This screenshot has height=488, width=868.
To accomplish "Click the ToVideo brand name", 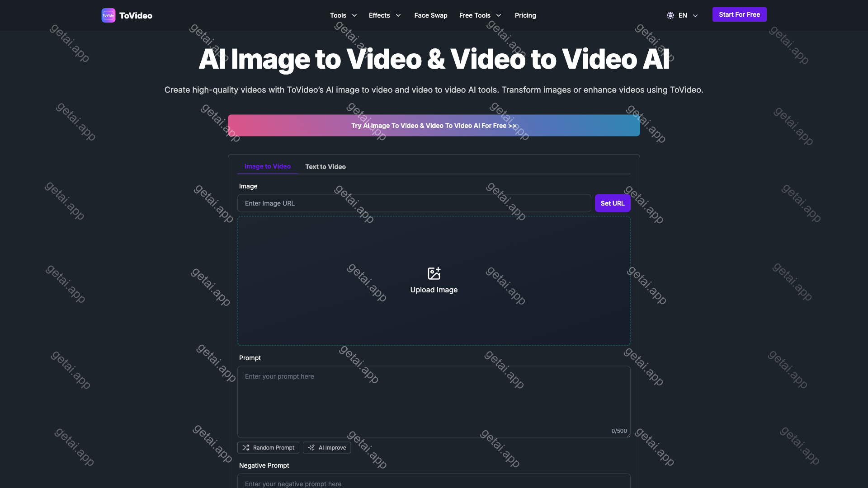I will tap(136, 15).
